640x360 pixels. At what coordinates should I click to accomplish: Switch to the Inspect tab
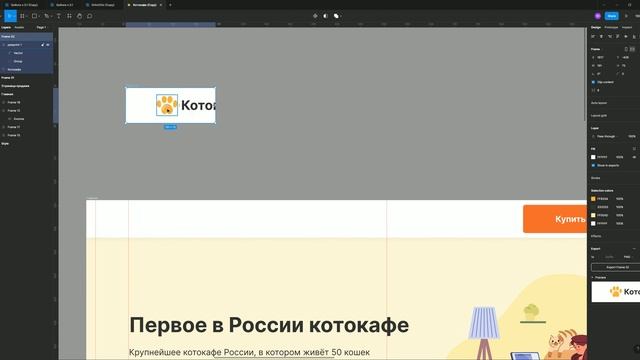click(x=627, y=27)
